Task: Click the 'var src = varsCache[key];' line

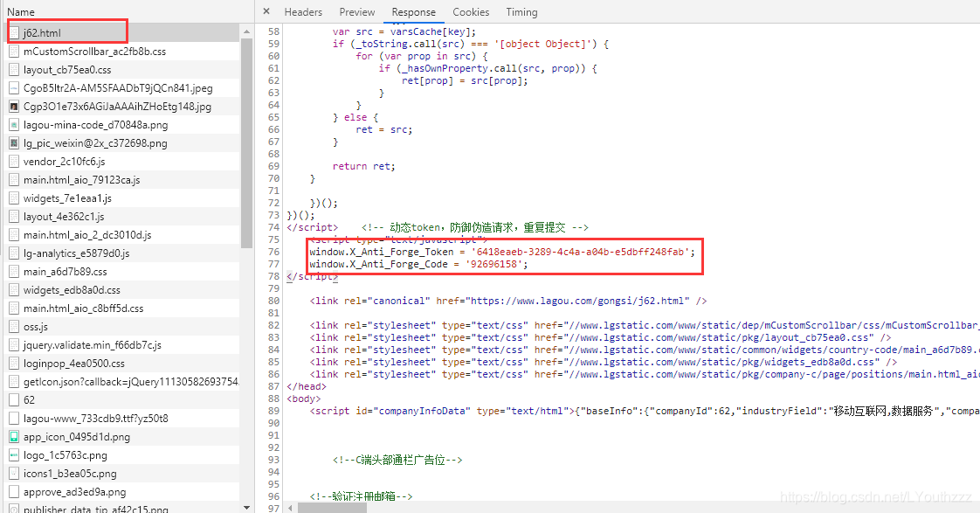Action: pos(404,31)
